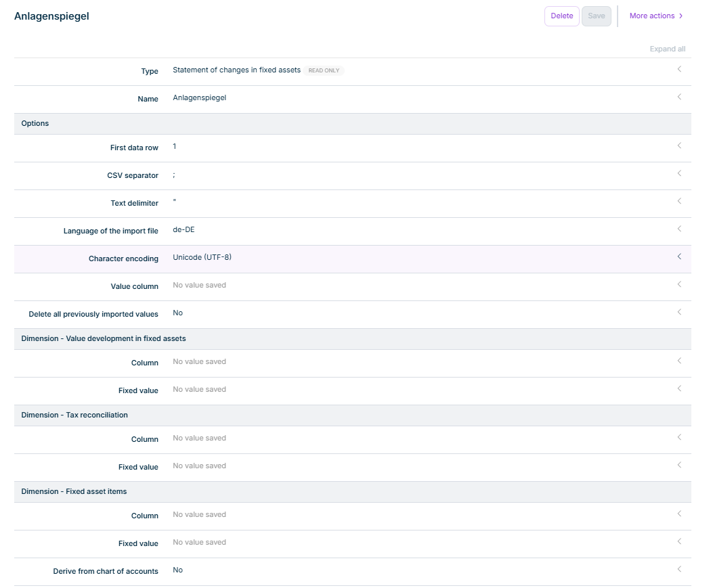711x588 pixels.
Task: Expand Fixed value chevron under Value development in fixed assets
Action: tap(679, 388)
